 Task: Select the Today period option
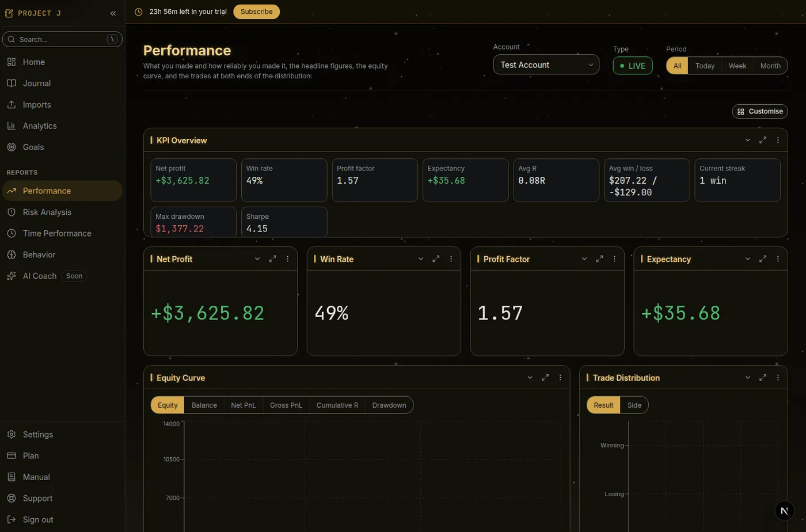tap(705, 66)
